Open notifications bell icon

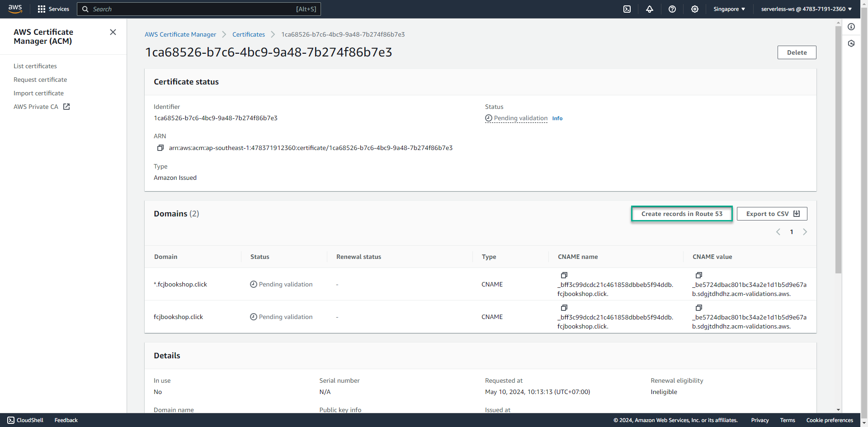coord(650,9)
